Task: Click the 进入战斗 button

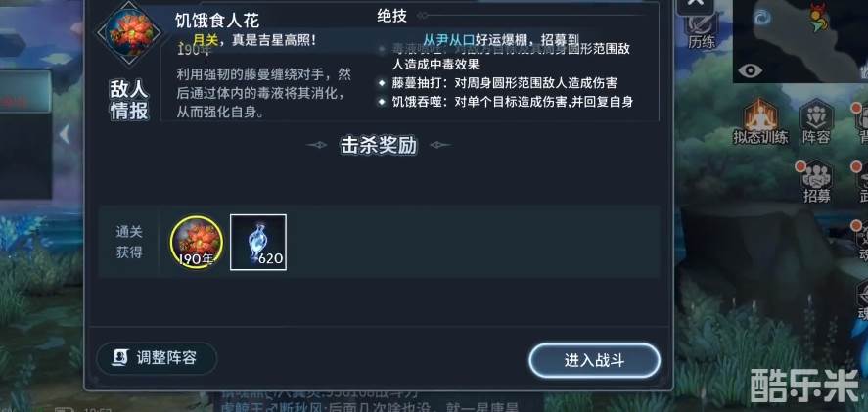Action: pyautogui.click(x=594, y=360)
